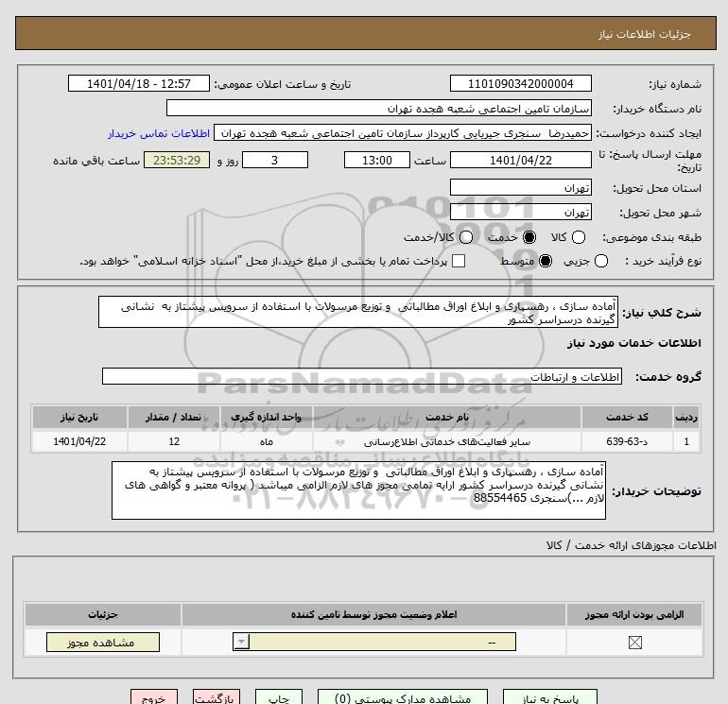This screenshot has width=728, height=704.
Task: Click the request creator name field
Action: pyautogui.click(x=403, y=133)
